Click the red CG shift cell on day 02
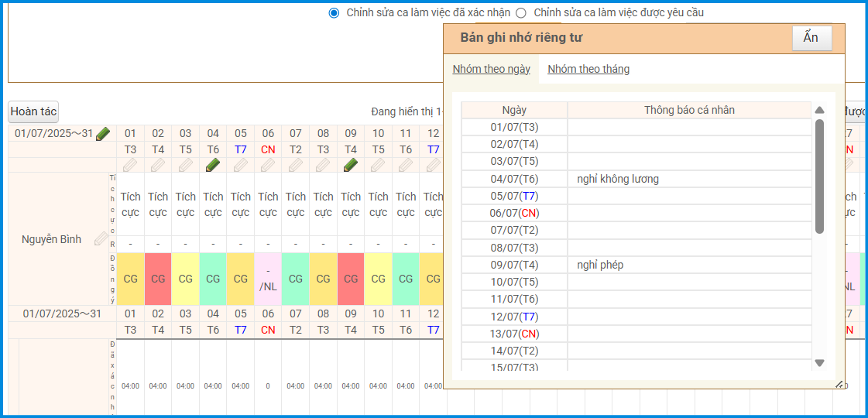The height and width of the screenshot is (418, 868). 158,279
